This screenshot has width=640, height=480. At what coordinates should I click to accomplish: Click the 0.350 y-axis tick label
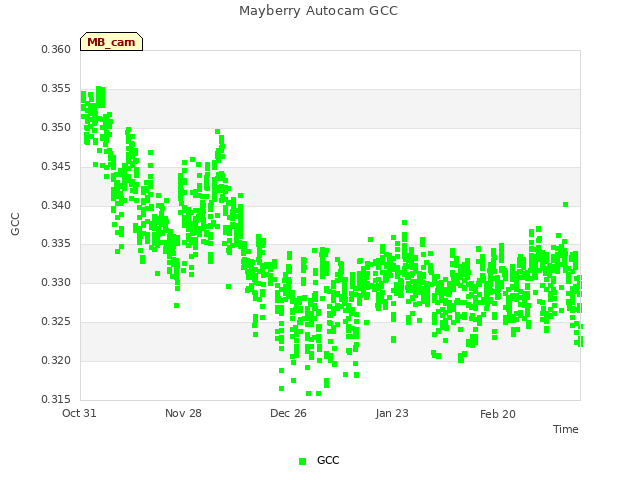56,127
